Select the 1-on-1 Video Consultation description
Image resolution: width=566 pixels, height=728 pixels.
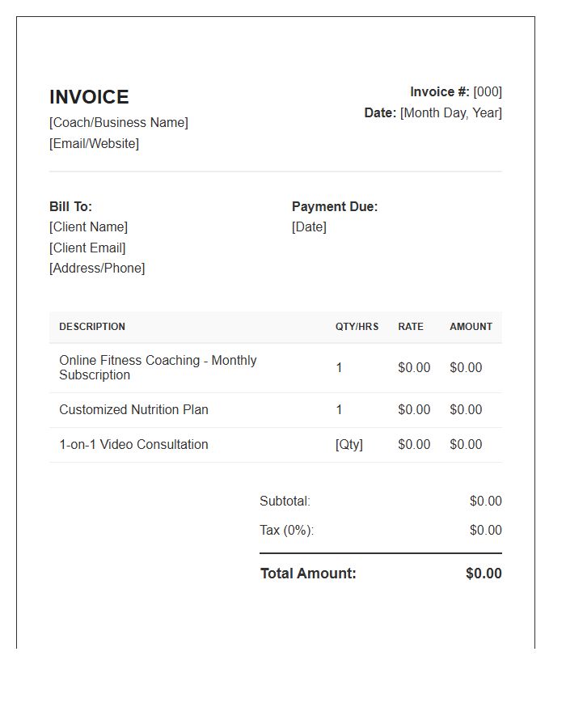click(133, 445)
